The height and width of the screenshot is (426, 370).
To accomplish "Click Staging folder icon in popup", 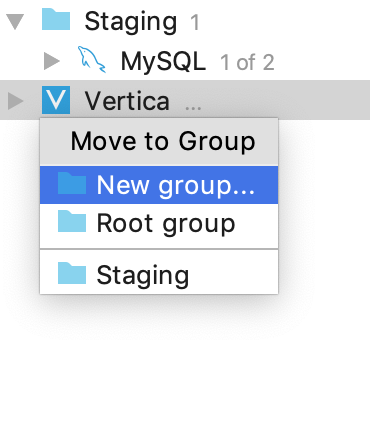I will point(72,273).
